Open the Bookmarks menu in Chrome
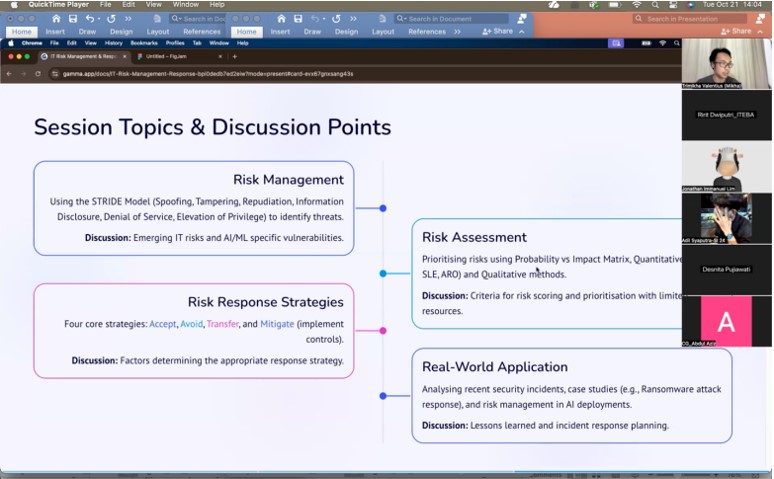774x479 pixels. tap(144, 43)
